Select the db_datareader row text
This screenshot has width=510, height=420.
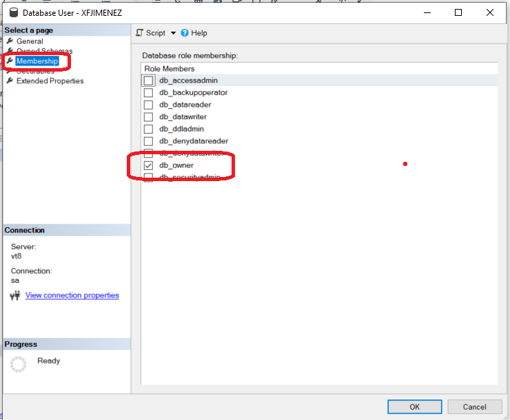(185, 105)
